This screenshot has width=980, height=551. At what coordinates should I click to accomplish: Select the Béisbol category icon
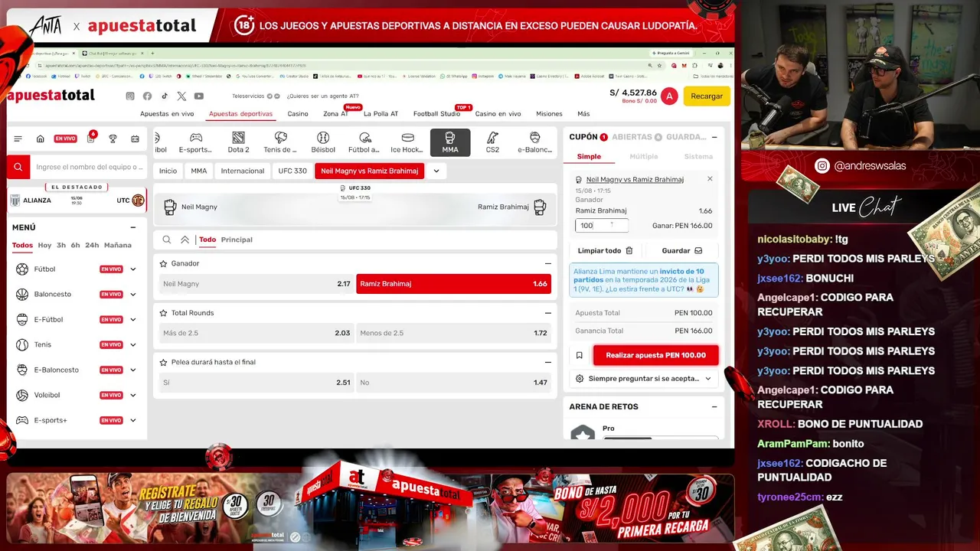(323, 142)
